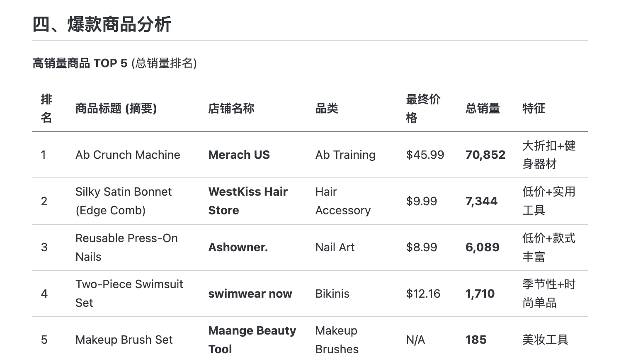The image size is (621, 364).
Task: Click the 店铺名称 column header
Action: 231,109
